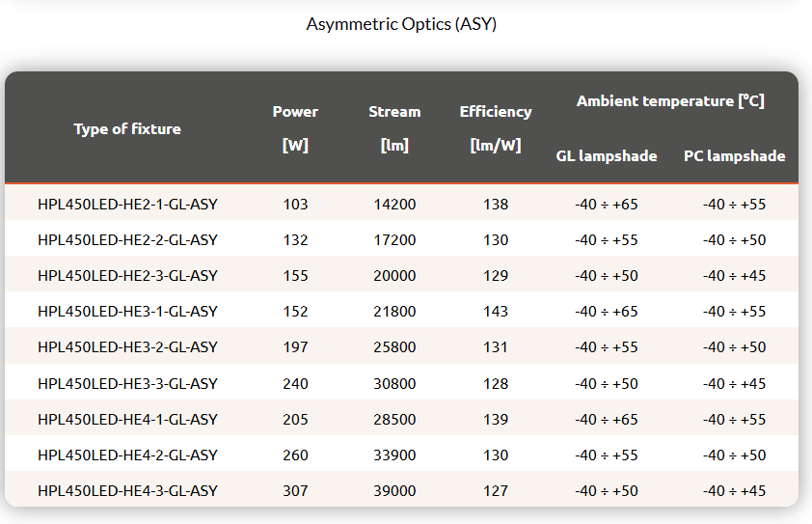This screenshot has height=524, width=812.
Task: Select the HPL450LED-HE2-3-GL-ASY row label
Action: (127, 276)
